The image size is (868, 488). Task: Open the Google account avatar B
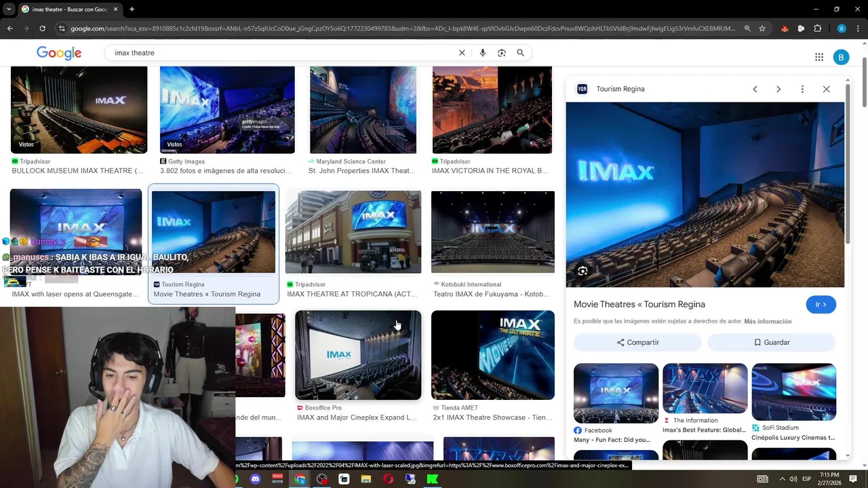pyautogui.click(x=841, y=58)
